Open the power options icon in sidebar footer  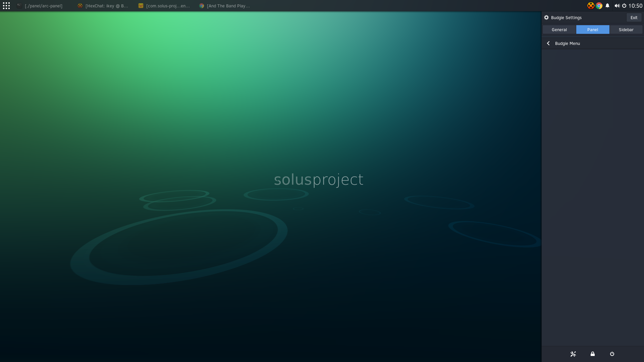point(612,354)
